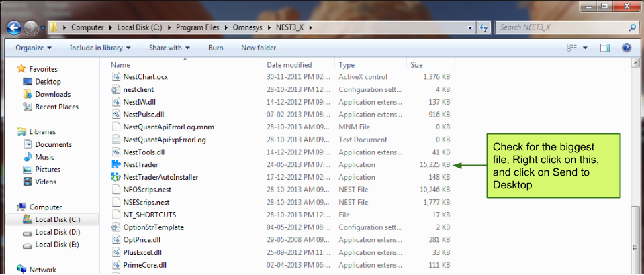The width and height of the screenshot is (644, 275).
Task: Click the NSEScrips.nest file icon
Action: click(116, 203)
